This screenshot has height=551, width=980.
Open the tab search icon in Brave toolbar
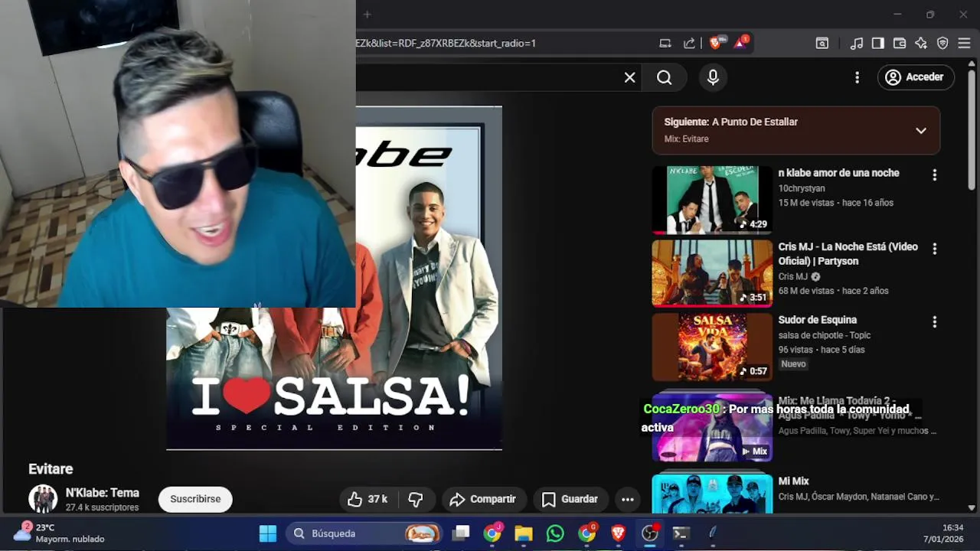coord(822,43)
